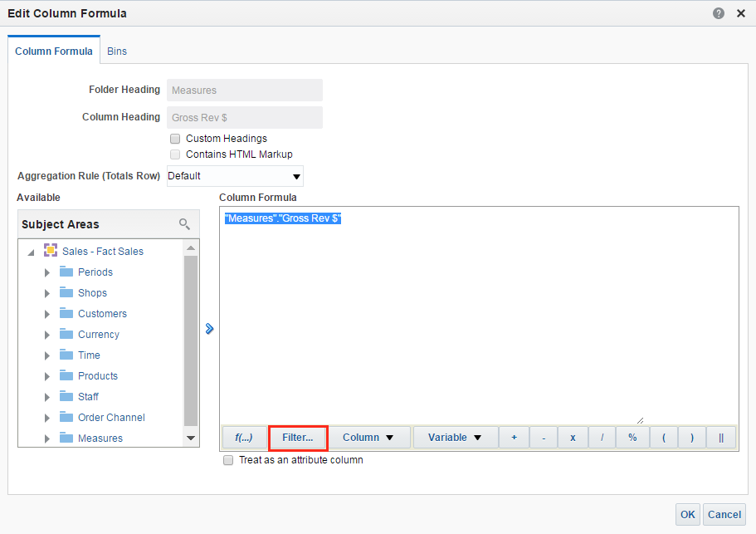Image resolution: width=756 pixels, height=534 pixels.
Task: Expand the Products folder
Action: click(x=47, y=376)
